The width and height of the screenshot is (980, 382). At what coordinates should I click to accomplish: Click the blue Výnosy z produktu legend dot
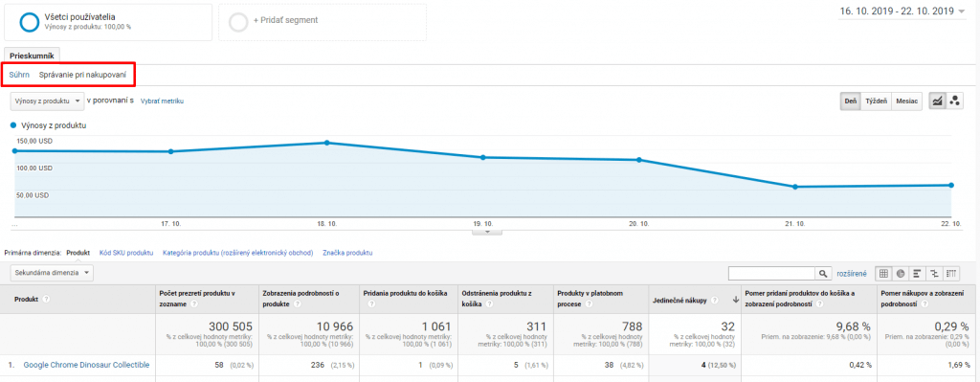point(13,125)
